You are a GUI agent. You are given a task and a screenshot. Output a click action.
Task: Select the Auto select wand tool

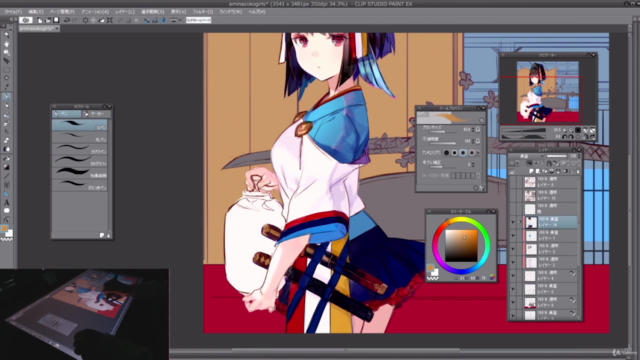pos(6,78)
